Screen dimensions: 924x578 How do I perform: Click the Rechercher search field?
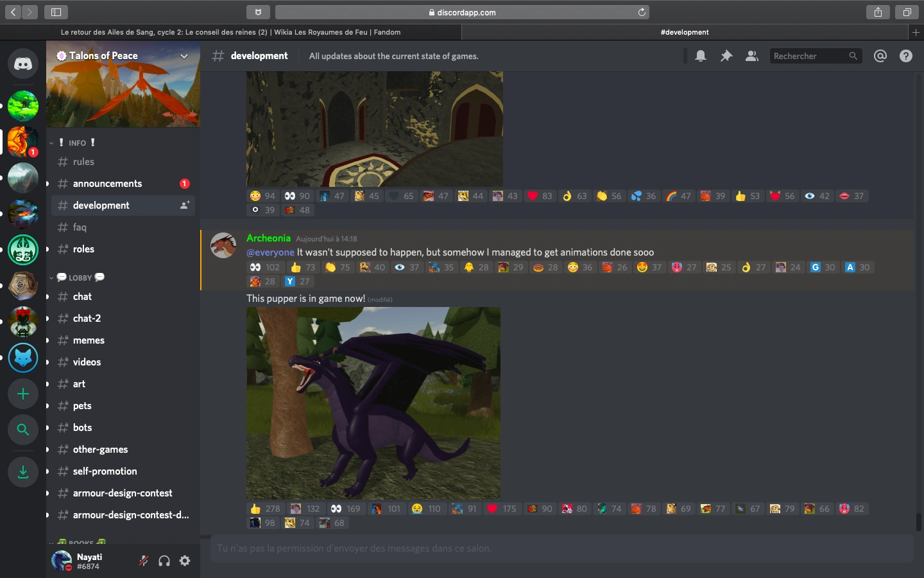pyautogui.click(x=809, y=56)
